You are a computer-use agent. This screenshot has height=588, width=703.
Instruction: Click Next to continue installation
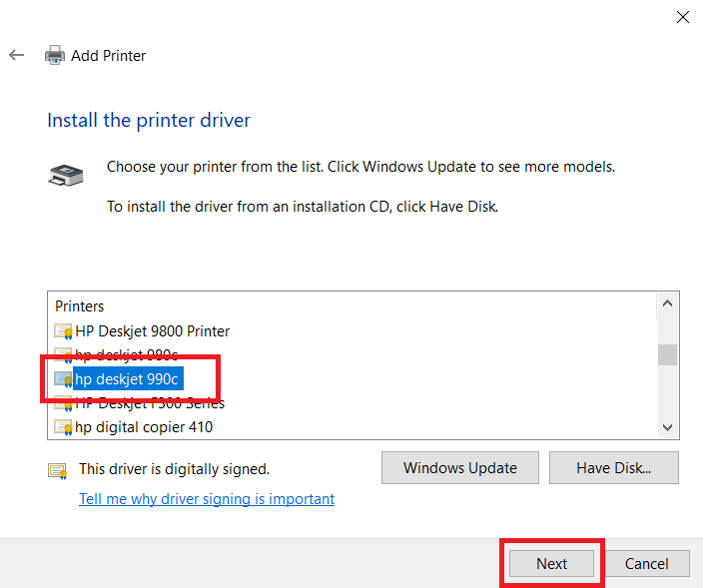click(x=551, y=563)
